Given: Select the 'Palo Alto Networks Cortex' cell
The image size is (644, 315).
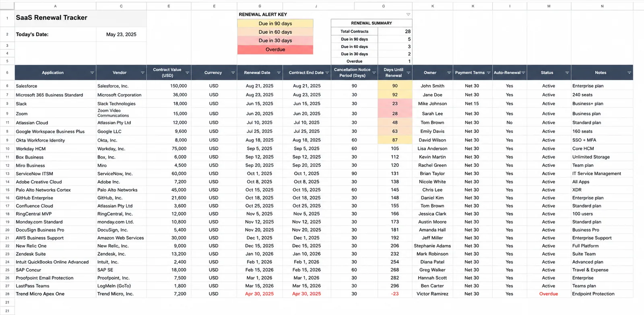Looking at the screenshot, I should [55, 190].
